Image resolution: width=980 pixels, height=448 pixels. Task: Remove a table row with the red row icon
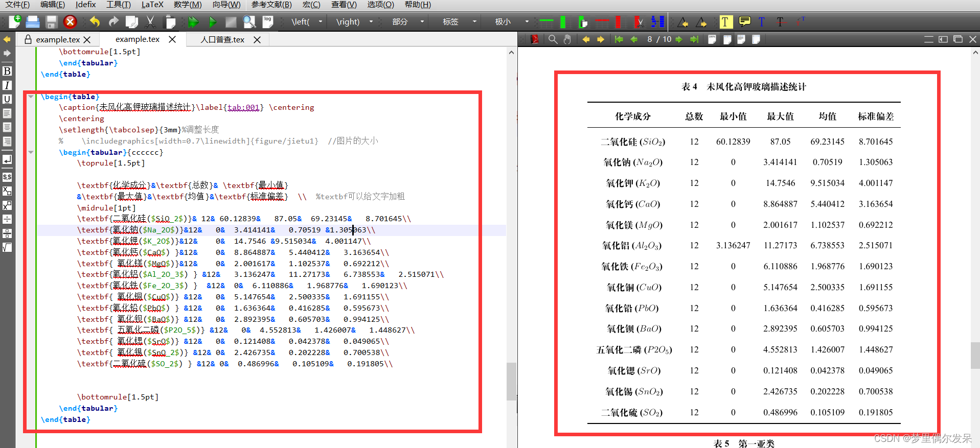tap(602, 22)
